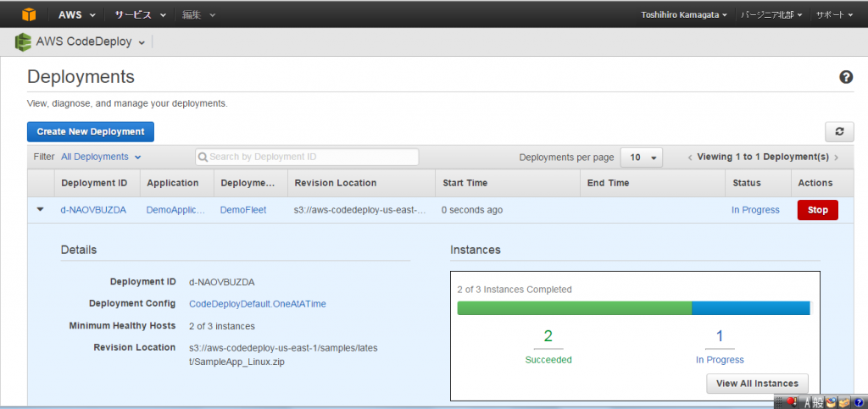Click the IME conversion mode '般' icon
868x409 pixels.
[x=819, y=402]
